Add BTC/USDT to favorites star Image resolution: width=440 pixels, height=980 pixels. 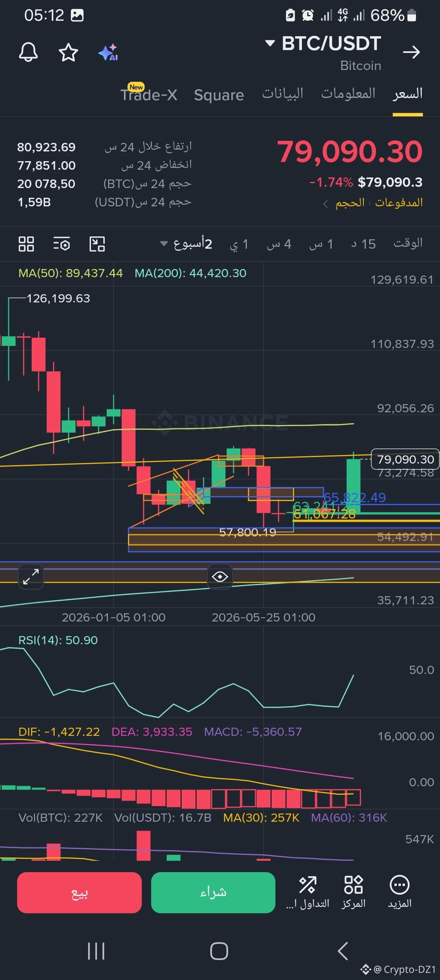[x=68, y=52]
